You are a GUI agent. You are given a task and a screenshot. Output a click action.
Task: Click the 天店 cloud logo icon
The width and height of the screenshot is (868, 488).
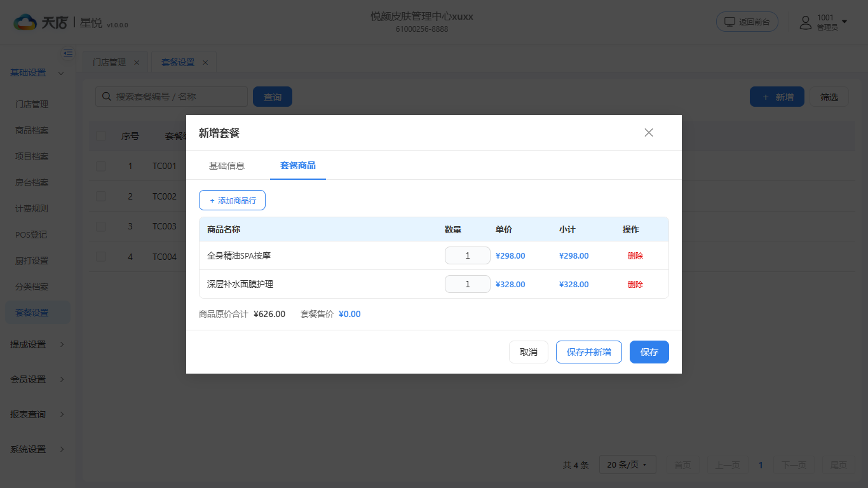pos(25,22)
